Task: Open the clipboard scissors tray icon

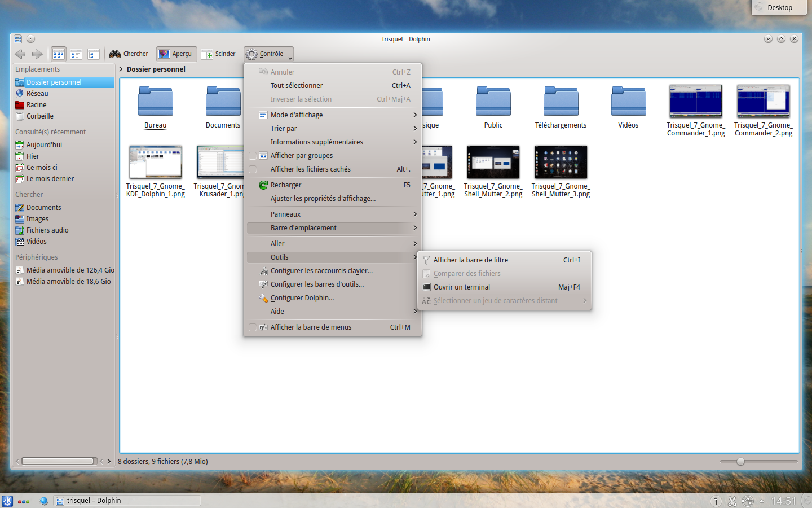Action: click(x=732, y=501)
